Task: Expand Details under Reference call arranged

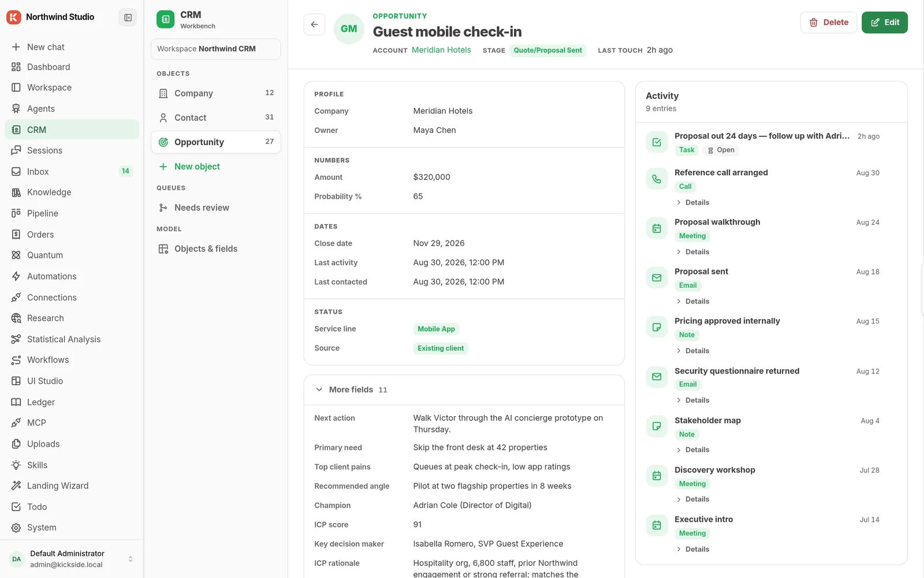Action: [x=692, y=202]
